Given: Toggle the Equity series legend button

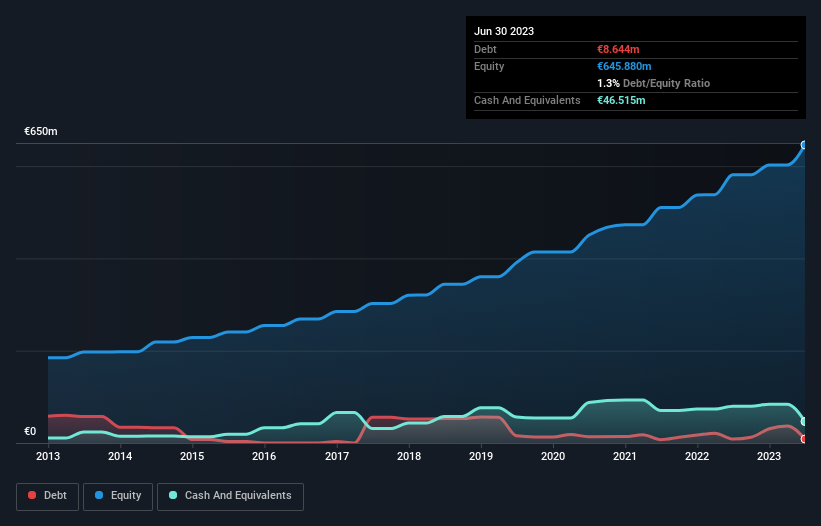Looking at the screenshot, I should coord(119,496).
